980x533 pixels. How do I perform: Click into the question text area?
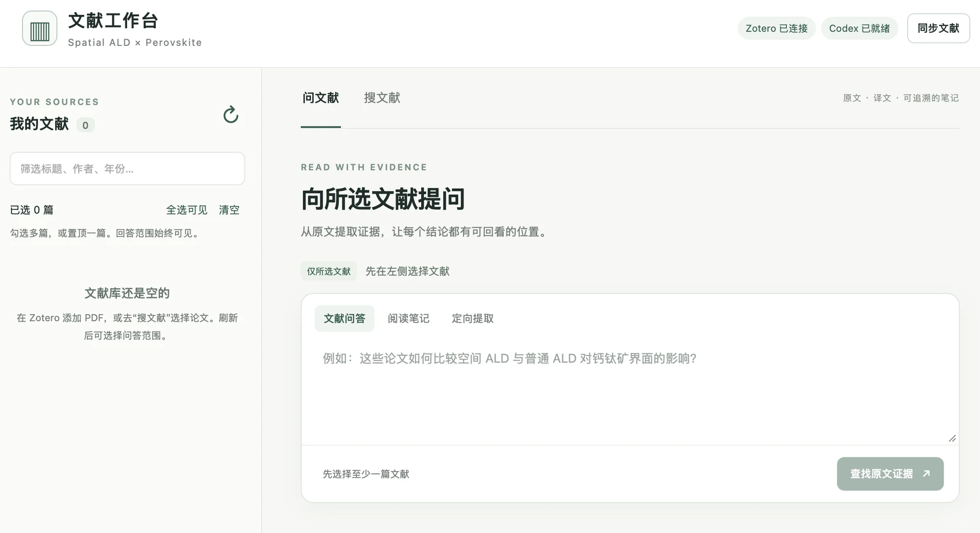(x=630, y=392)
